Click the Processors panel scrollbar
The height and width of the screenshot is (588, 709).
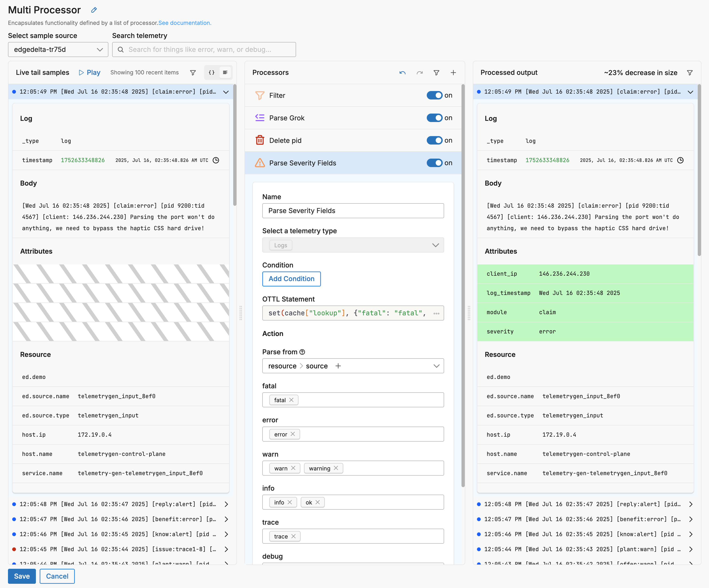coord(463,285)
